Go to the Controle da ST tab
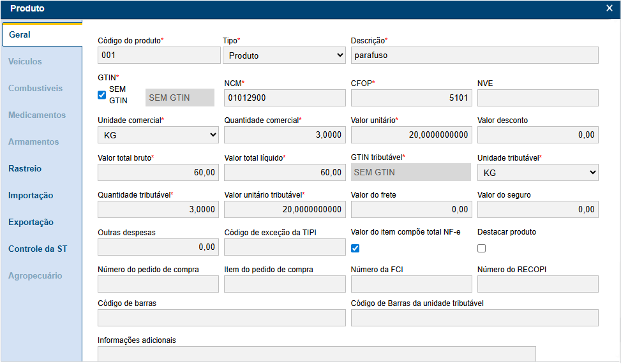Viewport: 621px width, 364px height. (38, 249)
